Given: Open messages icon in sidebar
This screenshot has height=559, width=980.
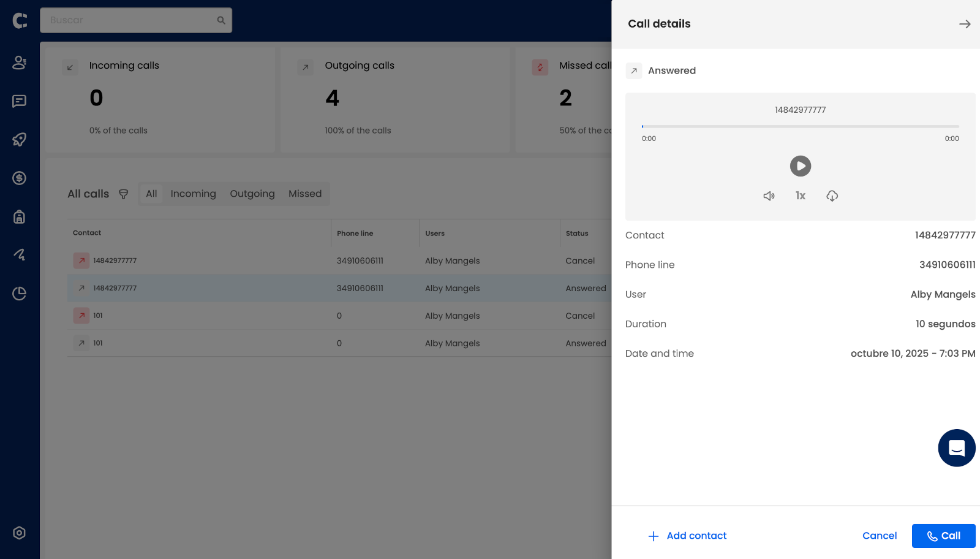Looking at the screenshot, I should point(20,101).
